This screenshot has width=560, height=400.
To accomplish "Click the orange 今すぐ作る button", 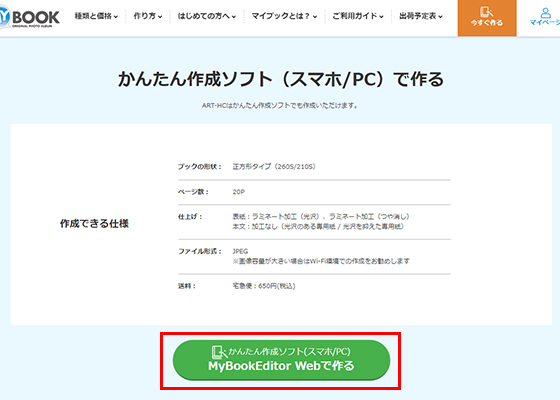I will pyautogui.click(x=487, y=18).
